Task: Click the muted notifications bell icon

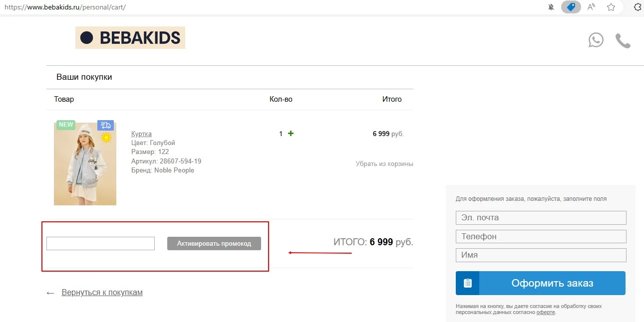Action: click(x=551, y=7)
